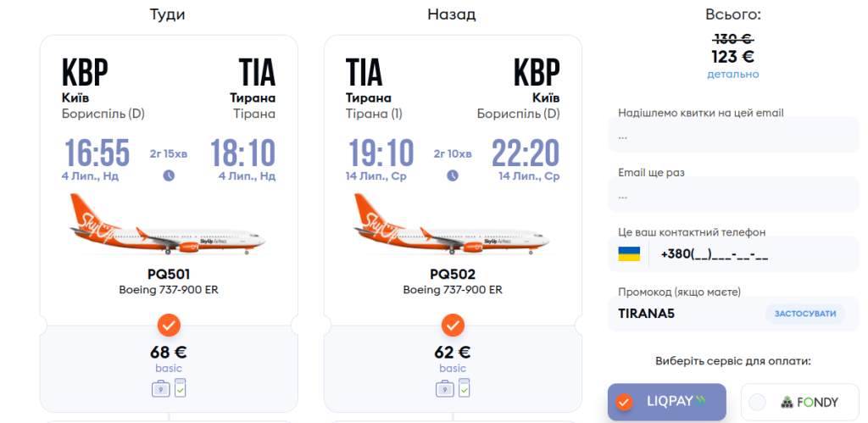
Task: Click the outbound SkyUp airplane image
Action: click(169, 226)
